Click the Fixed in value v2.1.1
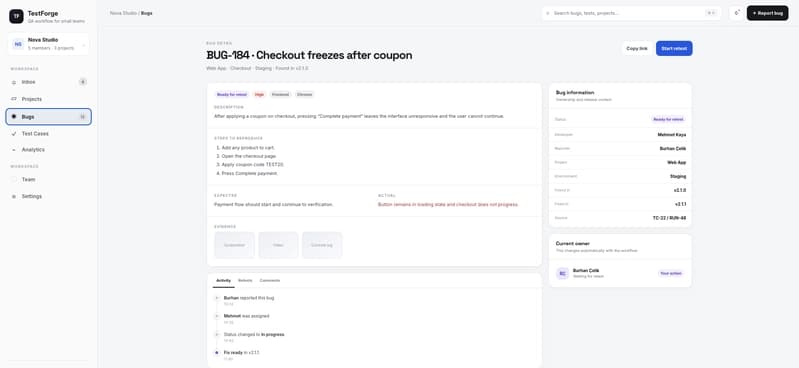This screenshot has height=368, width=799. point(680,204)
